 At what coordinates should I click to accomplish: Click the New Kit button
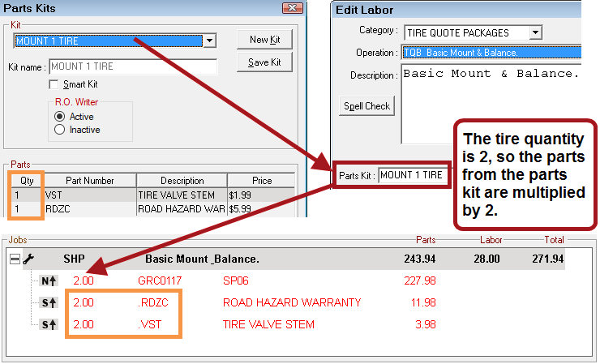[264, 40]
